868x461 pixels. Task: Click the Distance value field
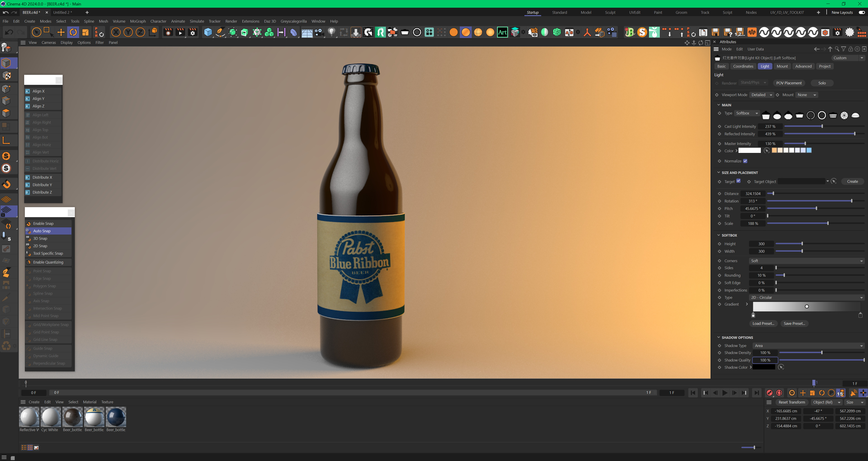[753, 194]
